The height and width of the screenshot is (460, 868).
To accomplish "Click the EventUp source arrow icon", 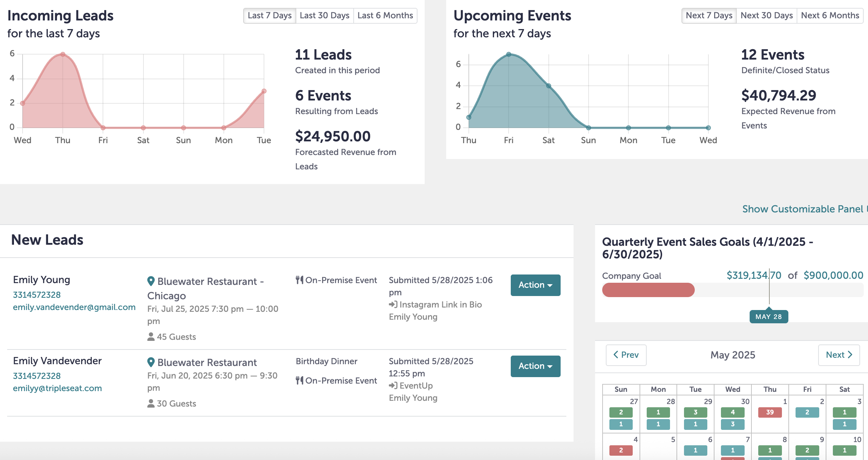I will [x=393, y=385].
